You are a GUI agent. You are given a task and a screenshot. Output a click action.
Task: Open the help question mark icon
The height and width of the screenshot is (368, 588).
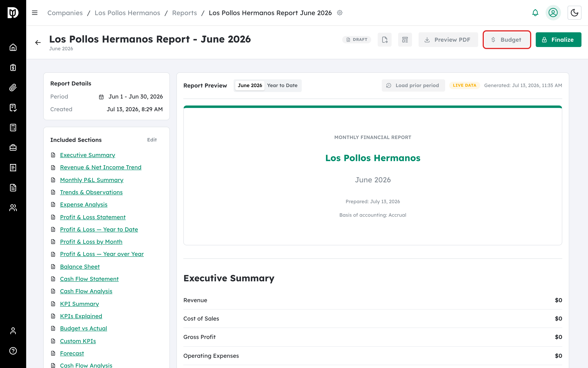(x=13, y=351)
